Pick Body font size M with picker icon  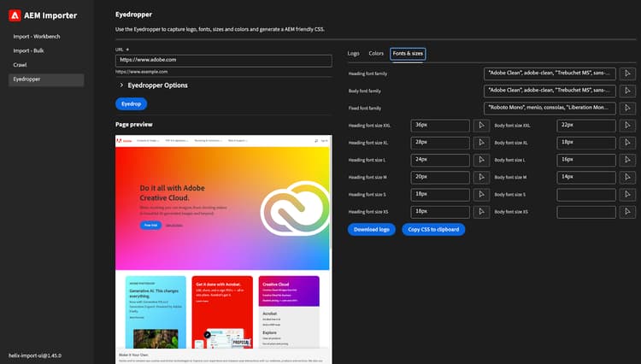(627, 178)
